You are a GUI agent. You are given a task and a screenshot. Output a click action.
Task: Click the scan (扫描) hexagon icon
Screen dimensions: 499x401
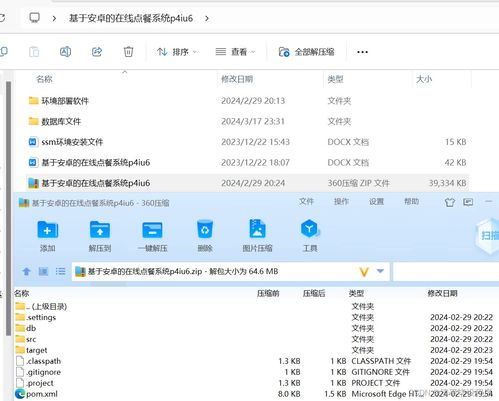(x=488, y=235)
